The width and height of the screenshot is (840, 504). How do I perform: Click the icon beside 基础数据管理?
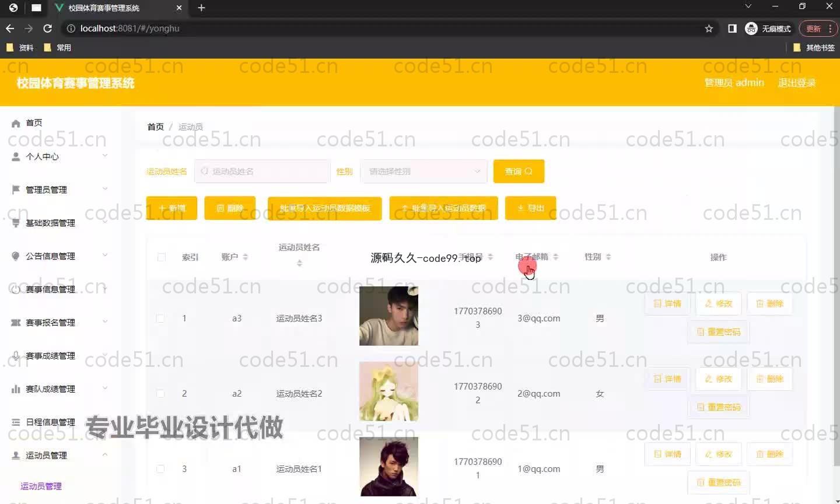coord(16,223)
